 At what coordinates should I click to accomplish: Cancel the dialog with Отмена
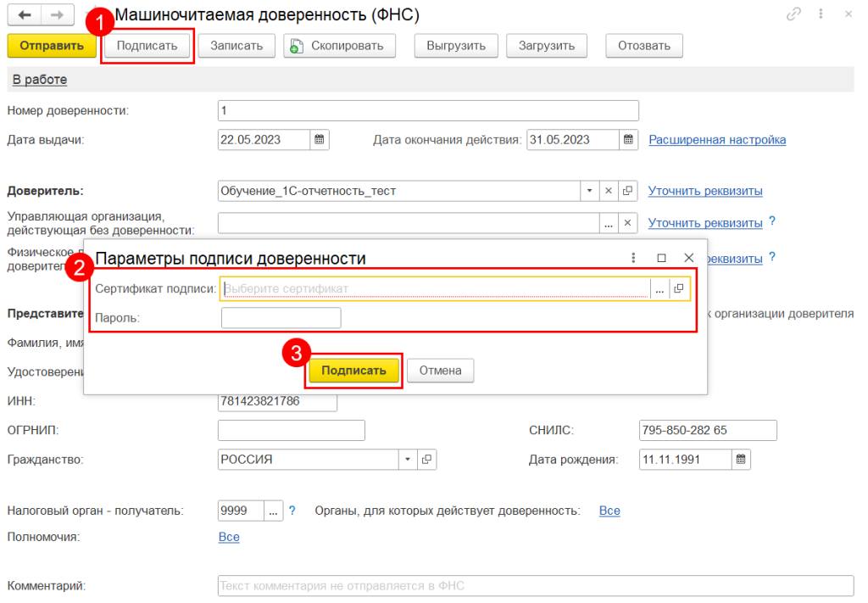[440, 371]
